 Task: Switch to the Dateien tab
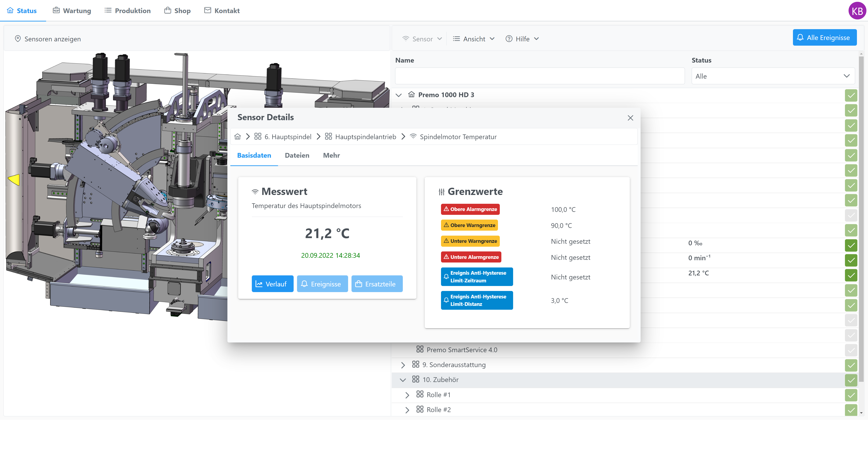tap(297, 155)
